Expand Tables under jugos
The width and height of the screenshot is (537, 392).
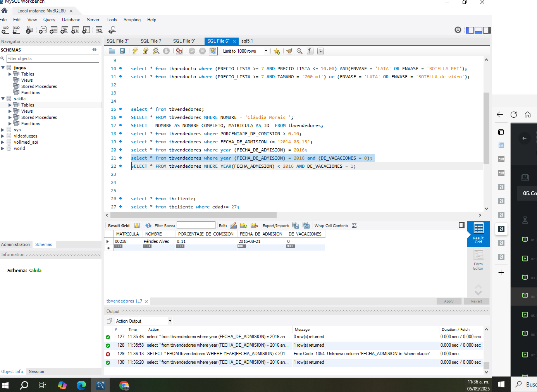10,74
